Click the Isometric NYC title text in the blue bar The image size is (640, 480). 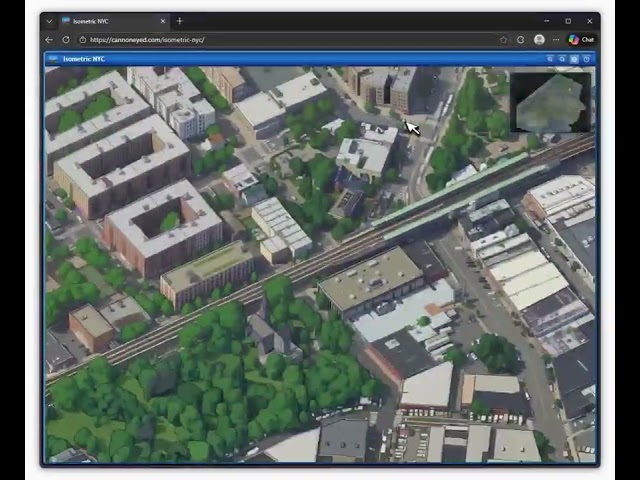[x=84, y=59]
